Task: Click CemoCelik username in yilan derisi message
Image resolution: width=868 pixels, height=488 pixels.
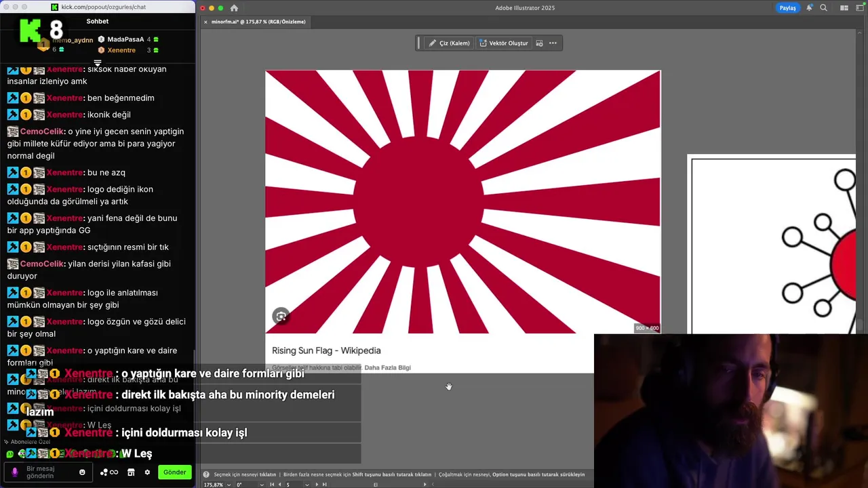Action: tap(42, 264)
